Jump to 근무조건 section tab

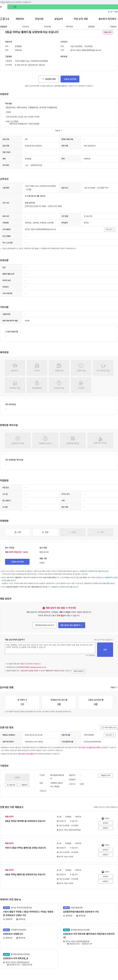click(26, 27)
